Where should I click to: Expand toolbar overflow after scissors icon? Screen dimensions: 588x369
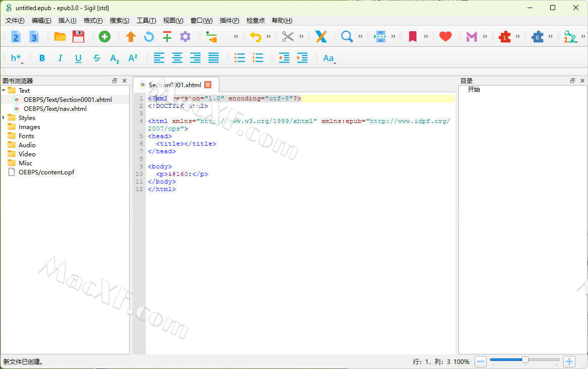(301, 36)
